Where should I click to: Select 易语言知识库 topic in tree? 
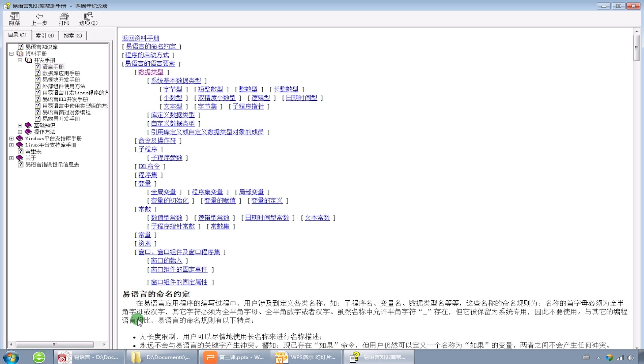tap(41, 47)
